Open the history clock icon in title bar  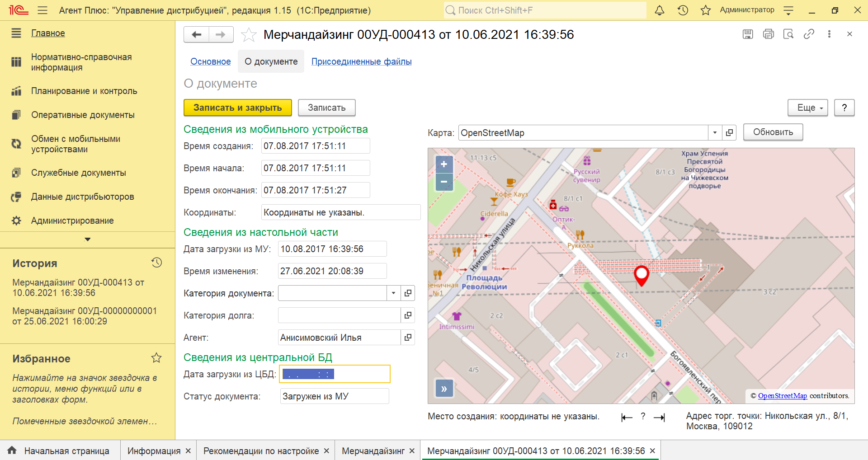pos(683,10)
